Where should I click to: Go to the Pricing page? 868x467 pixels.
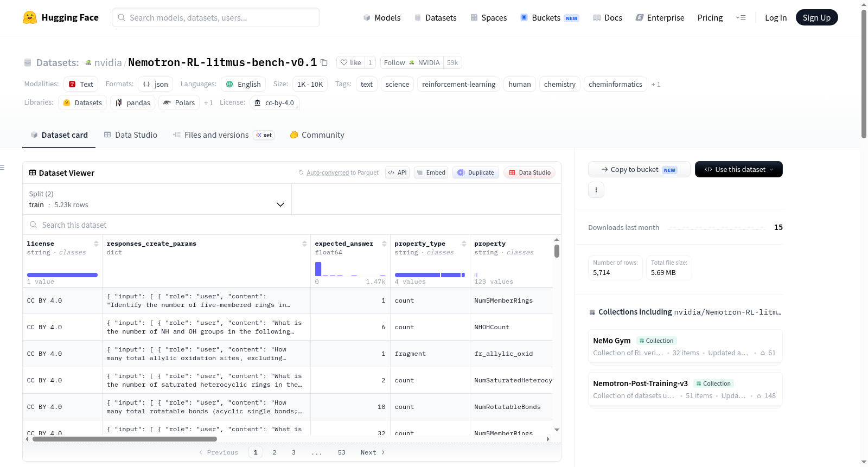point(710,17)
